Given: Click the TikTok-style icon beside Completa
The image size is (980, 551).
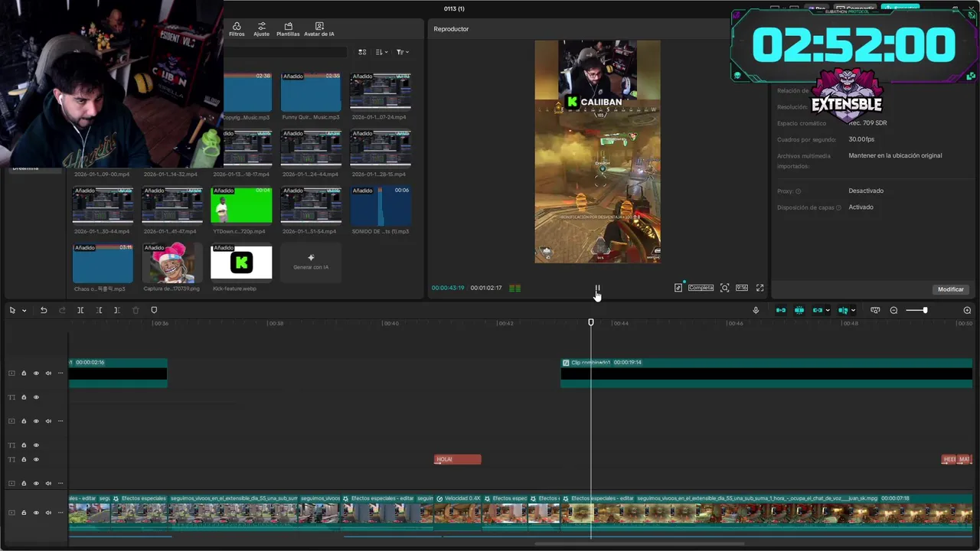Looking at the screenshot, I should click(678, 288).
